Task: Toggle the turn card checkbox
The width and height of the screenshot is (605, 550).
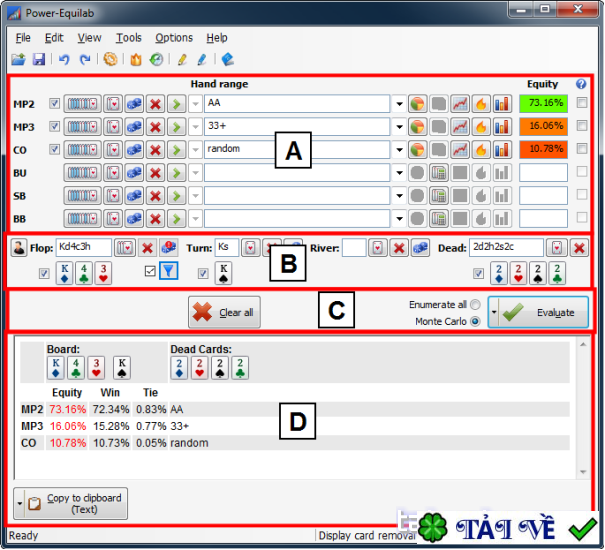Action: click(203, 273)
